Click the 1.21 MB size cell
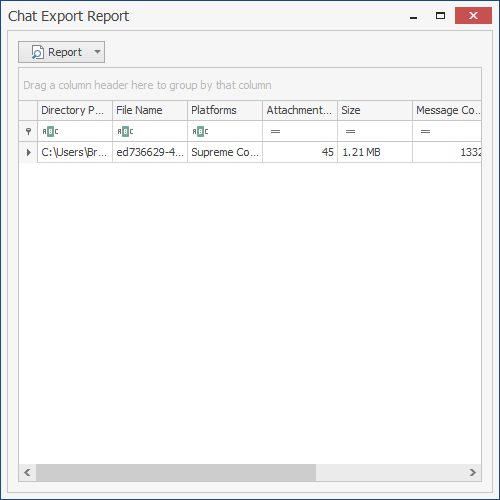The image size is (500, 500). (375, 152)
